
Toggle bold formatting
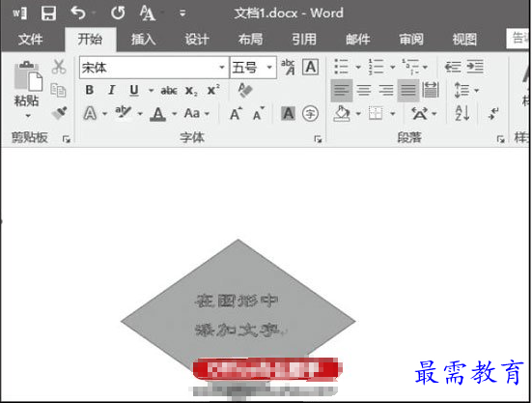[89, 90]
